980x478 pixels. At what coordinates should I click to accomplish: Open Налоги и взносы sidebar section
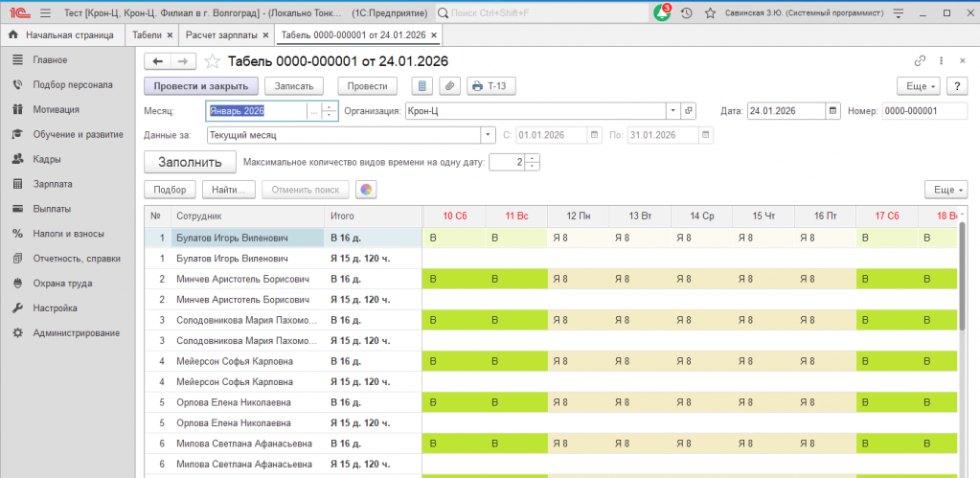tap(68, 234)
